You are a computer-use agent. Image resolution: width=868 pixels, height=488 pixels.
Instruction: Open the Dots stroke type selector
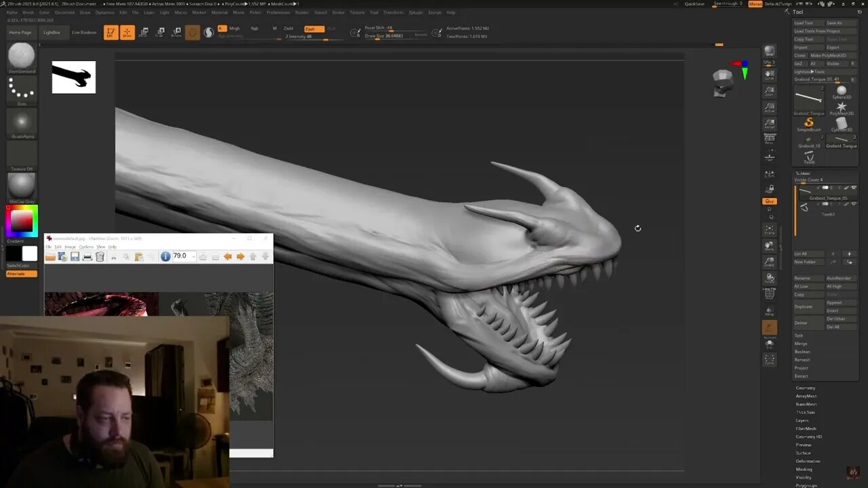[x=21, y=91]
